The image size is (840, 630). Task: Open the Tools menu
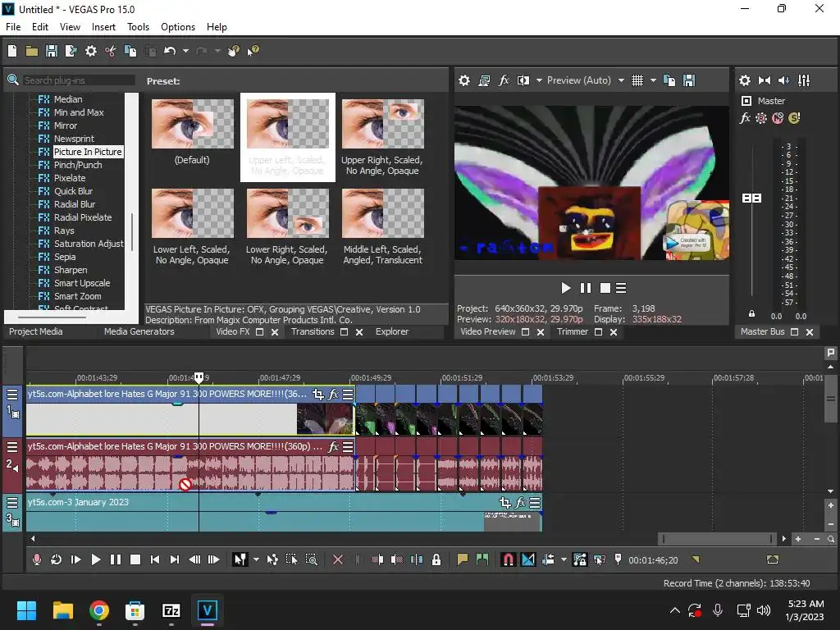click(138, 27)
